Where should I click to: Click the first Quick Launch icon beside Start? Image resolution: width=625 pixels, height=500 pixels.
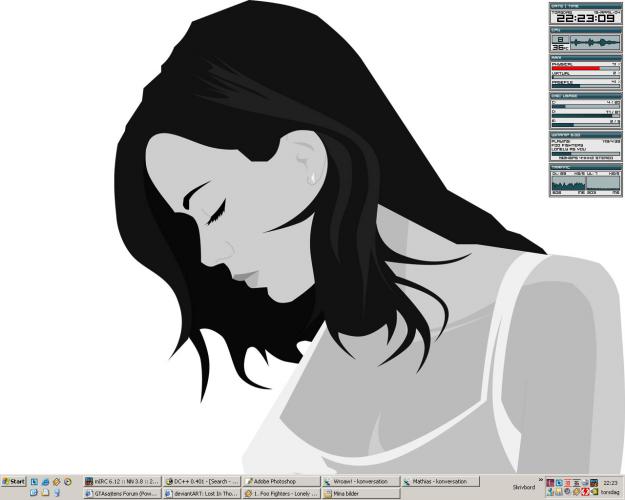[x=34, y=481]
